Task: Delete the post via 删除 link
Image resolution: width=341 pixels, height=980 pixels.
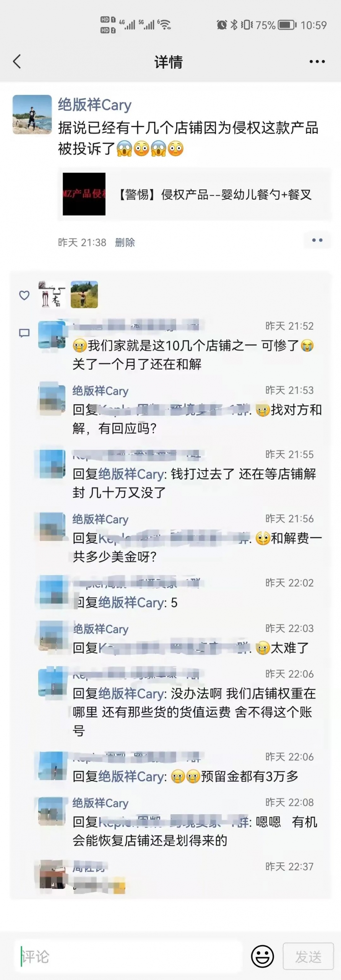Action: point(125,242)
